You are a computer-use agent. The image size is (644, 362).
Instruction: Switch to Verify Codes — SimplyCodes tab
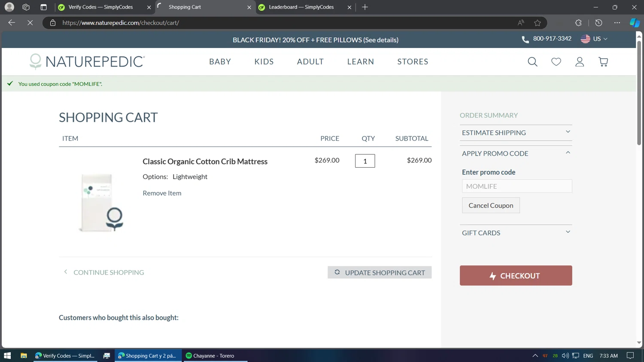click(105, 7)
